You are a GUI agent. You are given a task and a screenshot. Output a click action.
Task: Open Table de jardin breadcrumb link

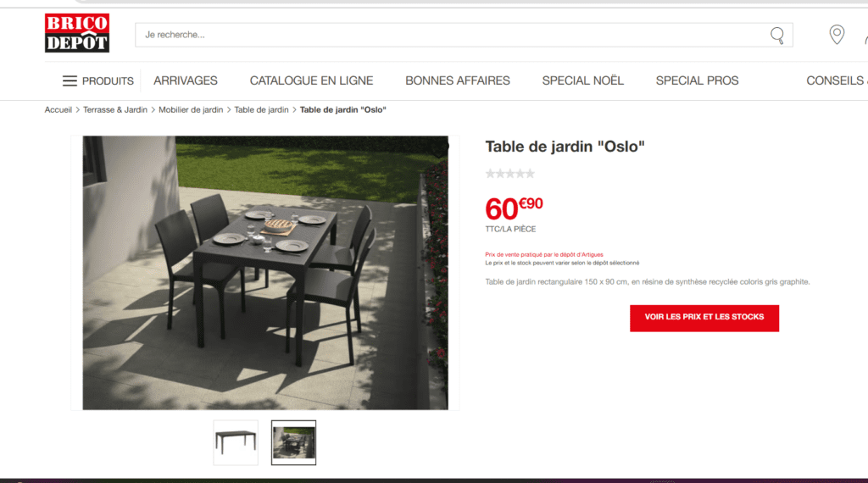[261, 109]
